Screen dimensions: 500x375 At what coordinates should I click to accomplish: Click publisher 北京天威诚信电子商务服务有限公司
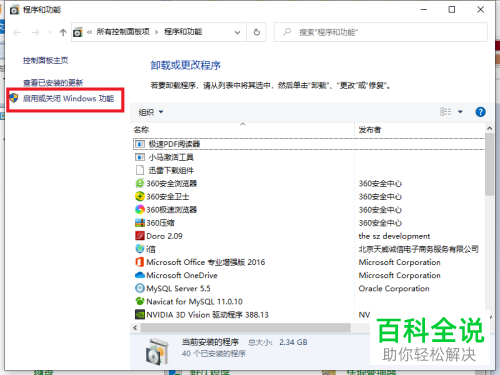[419, 249]
